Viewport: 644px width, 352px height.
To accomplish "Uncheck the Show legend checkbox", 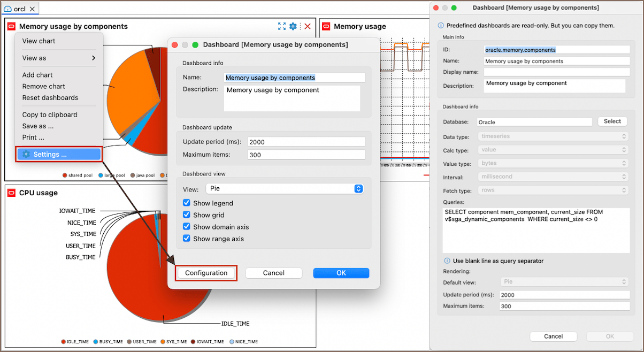I will click(x=187, y=203).
